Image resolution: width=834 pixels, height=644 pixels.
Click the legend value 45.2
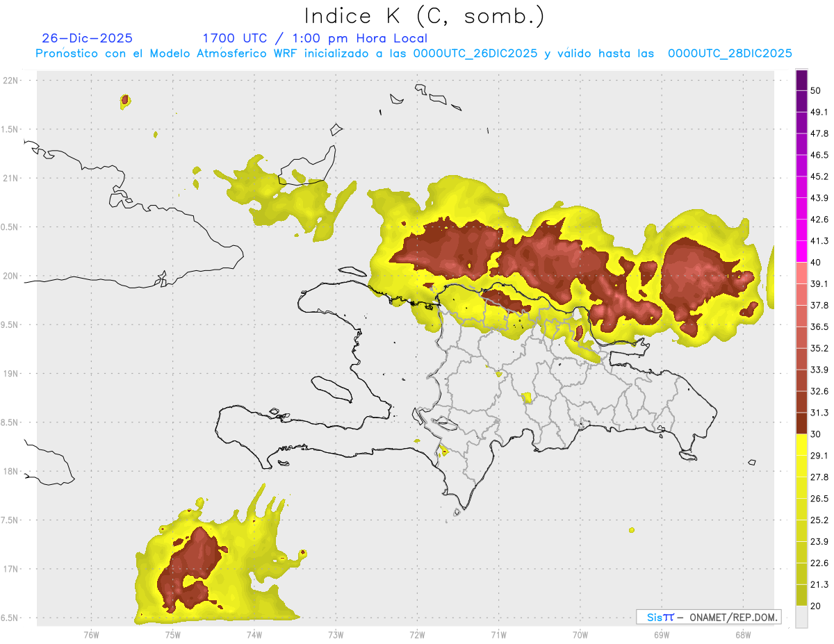(x=819, y=176)
